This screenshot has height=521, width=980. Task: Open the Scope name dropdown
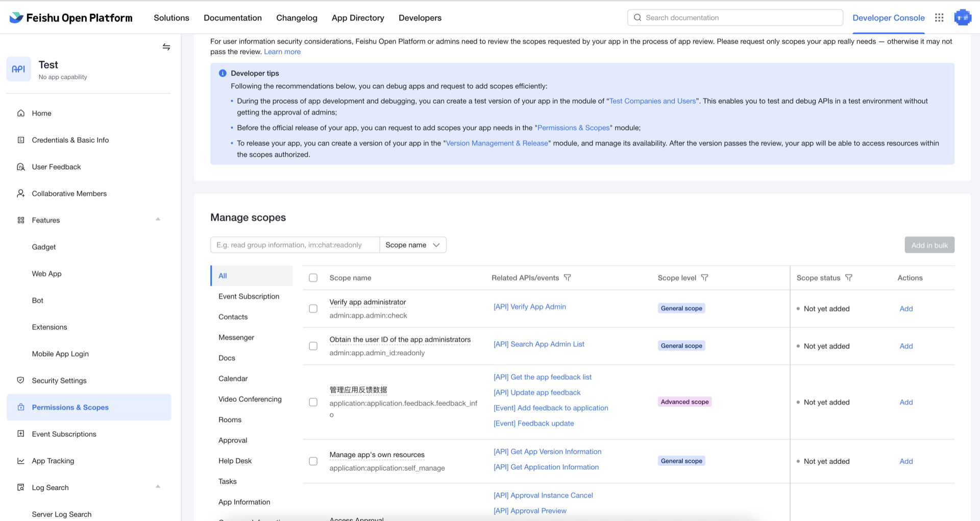[x=412, y=245]
